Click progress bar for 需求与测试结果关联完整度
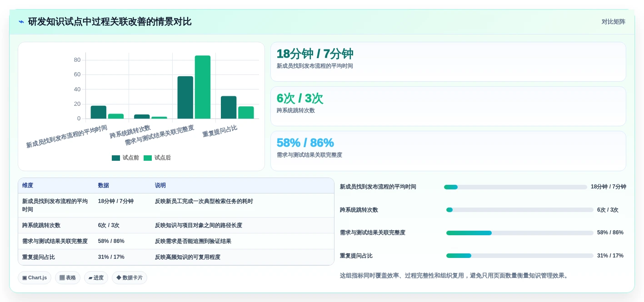This screenshot has height=302, width=644. coord(520,233)
